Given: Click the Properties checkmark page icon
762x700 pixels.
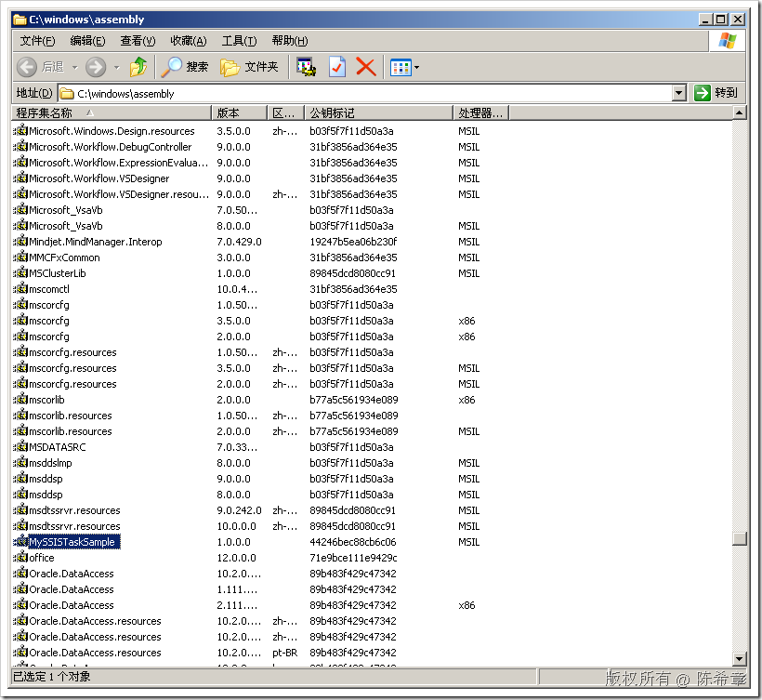Looking at the screenshot, I should coord(336,67).
